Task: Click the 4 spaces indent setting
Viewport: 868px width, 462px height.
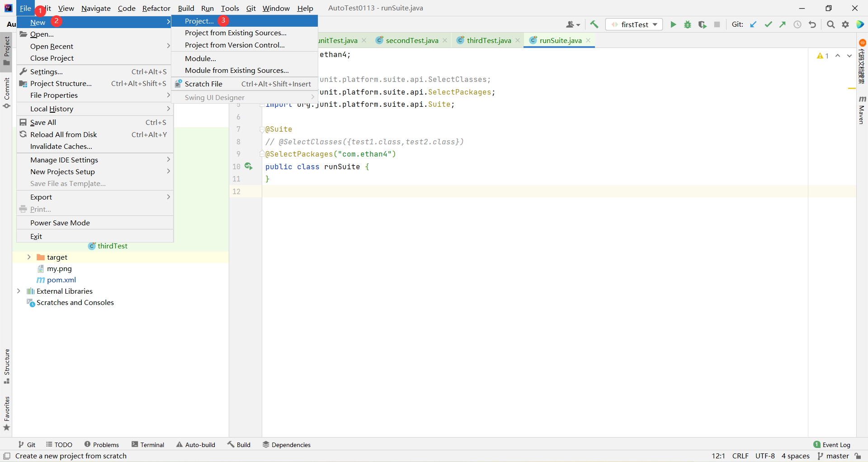Action: coord(796,456)
